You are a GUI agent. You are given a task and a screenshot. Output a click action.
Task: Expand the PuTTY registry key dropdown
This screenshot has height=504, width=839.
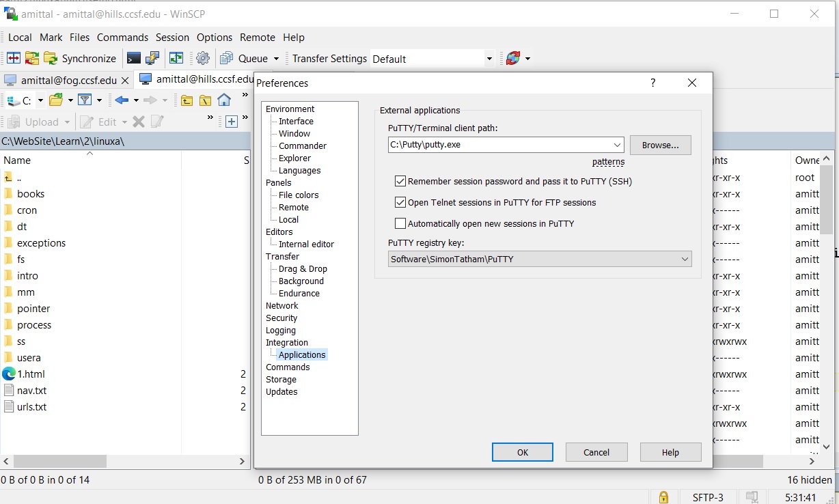click(x=685, y=260)
